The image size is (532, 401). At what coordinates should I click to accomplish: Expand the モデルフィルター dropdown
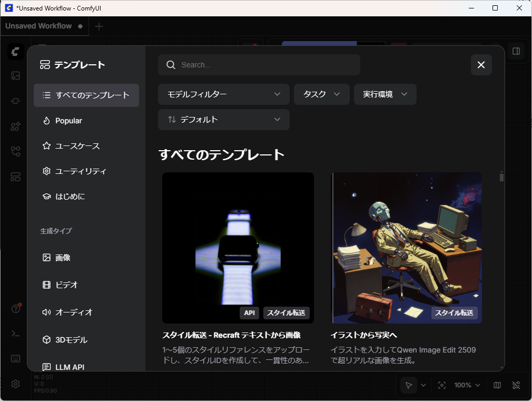coord(223,94)
